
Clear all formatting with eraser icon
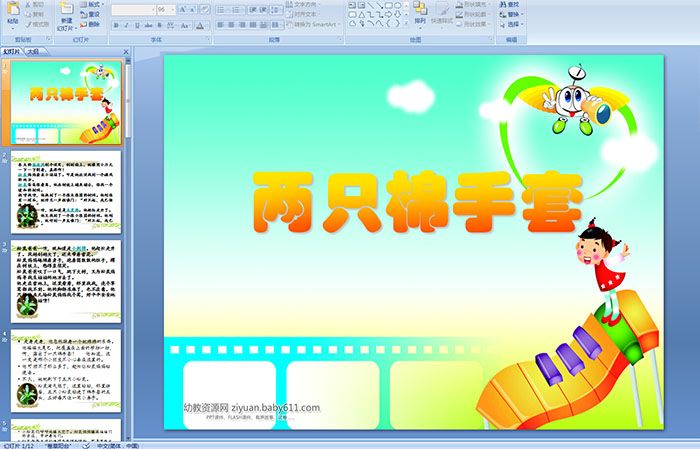pos(205,9)
